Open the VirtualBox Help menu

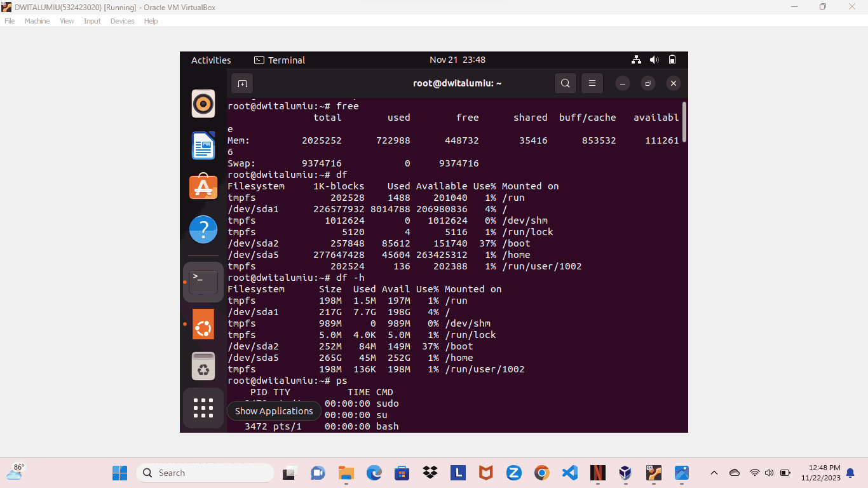[x=151, y=21]
